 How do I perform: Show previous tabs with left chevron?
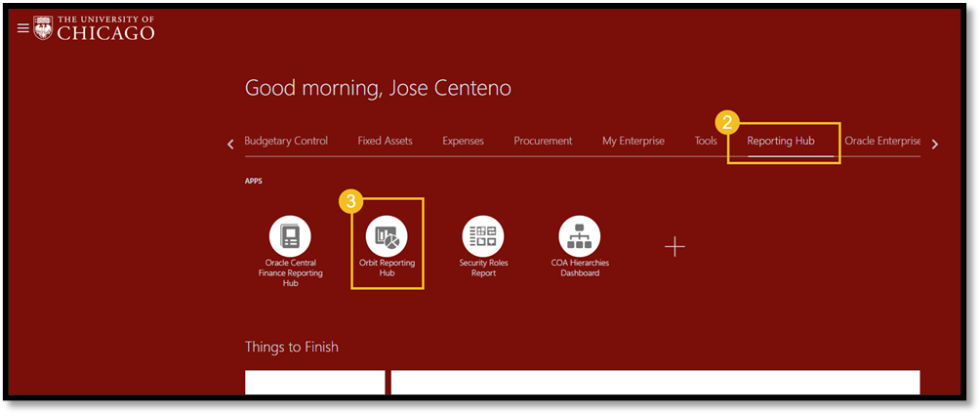pos(230,145)
